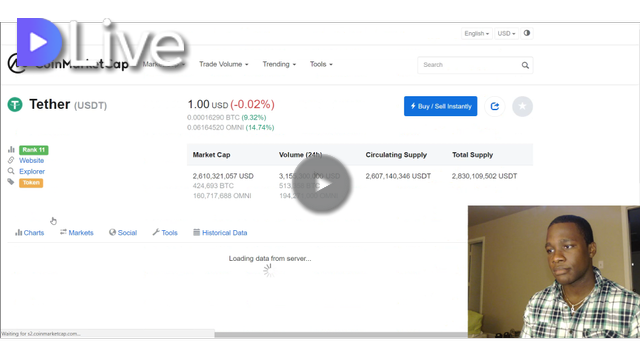This screenshot has height=360, width=640.
Task: Switch to the Charts tab
Action: click(x=29, y=233)
